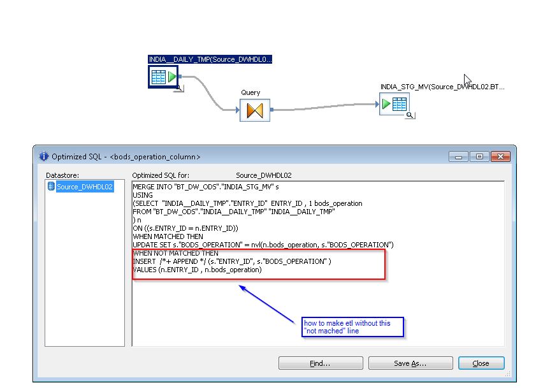
Task: Close the Optimized SQL dialog using Close button
Action: coord(481,363)
